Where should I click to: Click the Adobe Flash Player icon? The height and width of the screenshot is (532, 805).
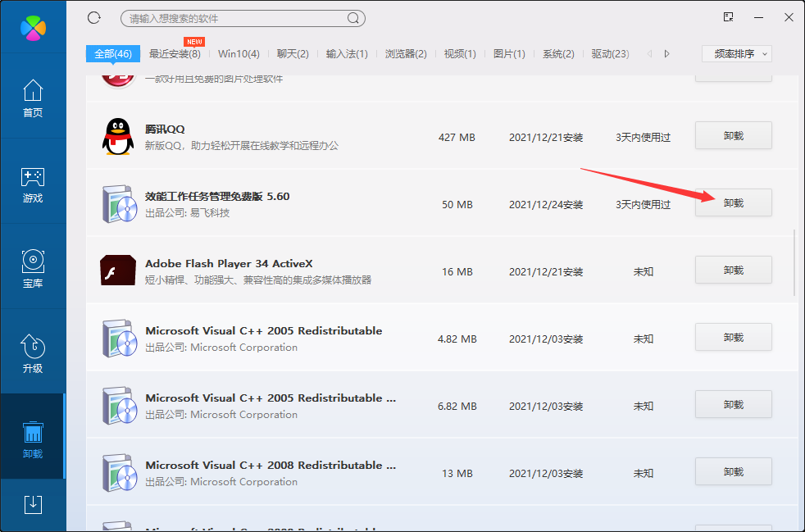(118, 271)
